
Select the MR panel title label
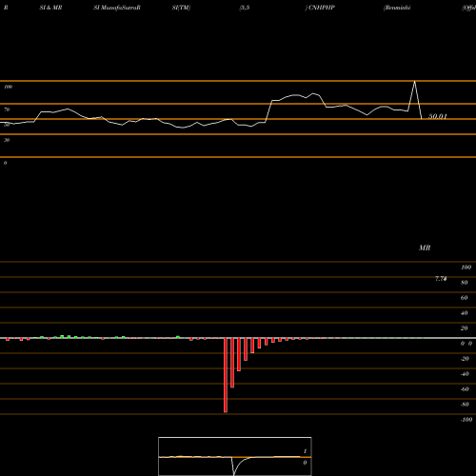(425, 248)
